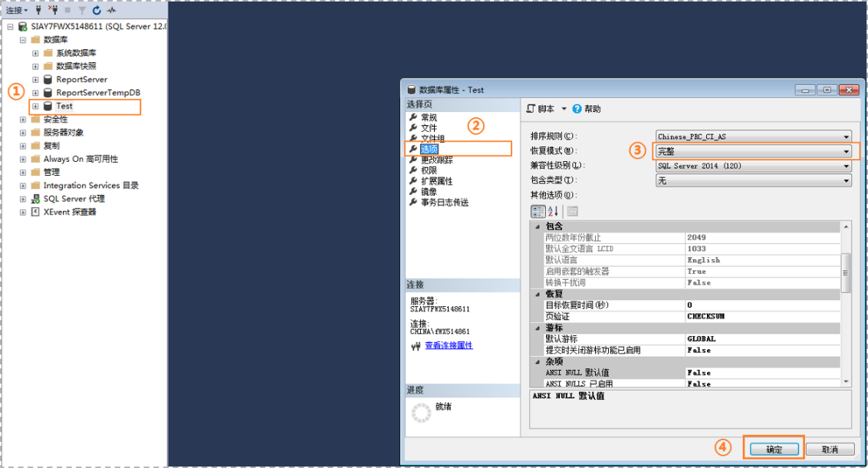Image resolution: width=868 pixels, height=468 pixels.
Task: Open the 恢复模式 recovery model dropdown
Action: click(846, 151)
